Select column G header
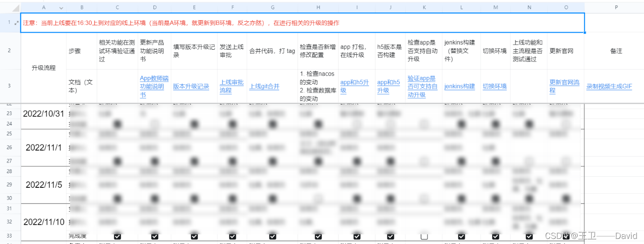The height and width of the screenshot is (244, 644). (273, 8)
